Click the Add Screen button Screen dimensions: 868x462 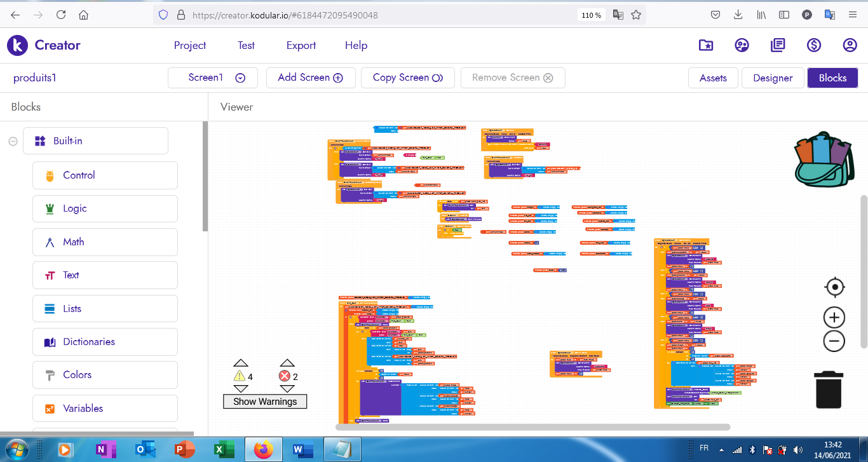[x=310, y=78]
